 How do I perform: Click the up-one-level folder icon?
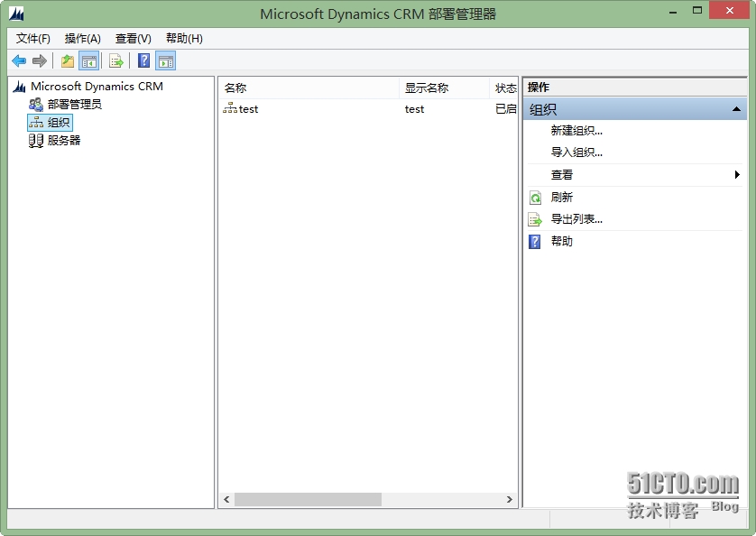(68, 60)
